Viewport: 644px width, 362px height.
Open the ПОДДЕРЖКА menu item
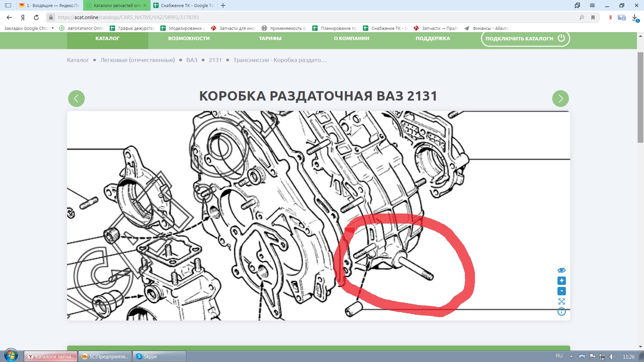[433, 39]
